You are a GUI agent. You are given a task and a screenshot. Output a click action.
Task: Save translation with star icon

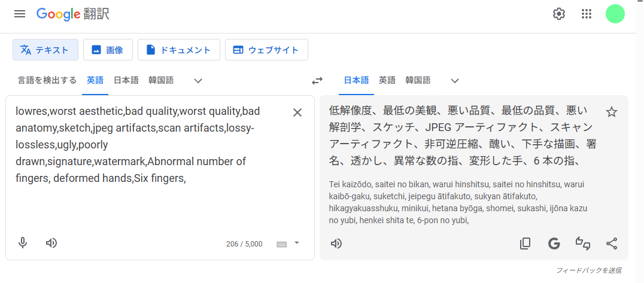611,112
